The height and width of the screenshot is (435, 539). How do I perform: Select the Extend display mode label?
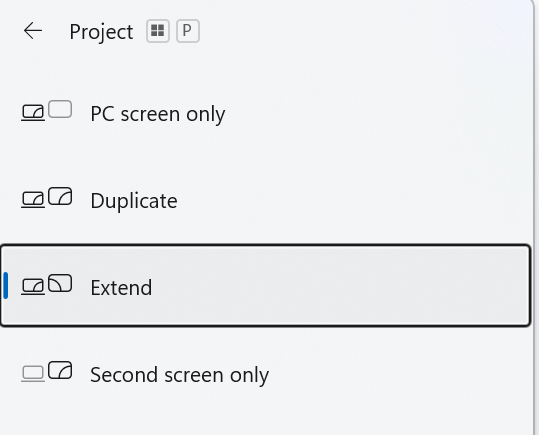tap(121, 287)
